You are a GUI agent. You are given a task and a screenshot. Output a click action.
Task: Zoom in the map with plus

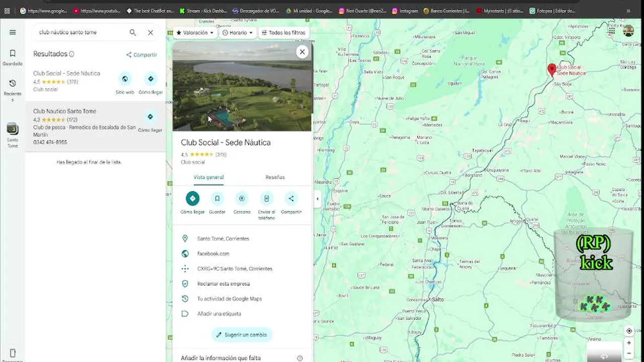[629, 343]
